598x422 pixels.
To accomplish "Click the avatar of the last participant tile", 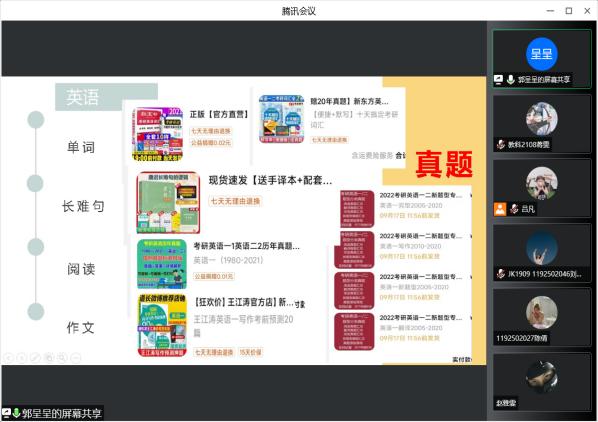I will coord(542,377).
